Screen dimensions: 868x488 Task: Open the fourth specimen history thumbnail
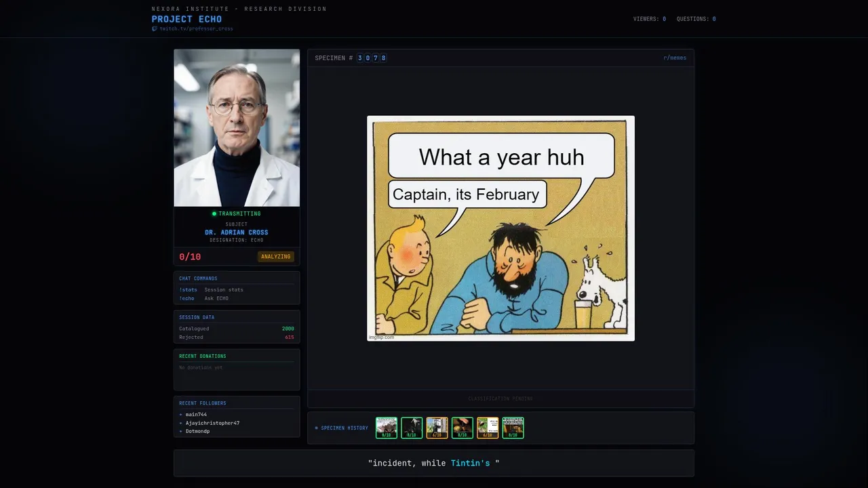[462, 428]
